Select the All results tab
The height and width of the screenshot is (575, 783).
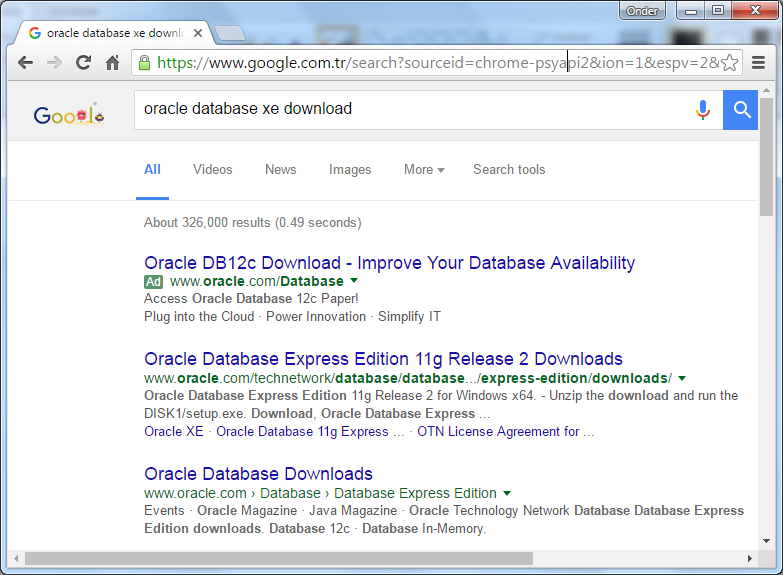[x=152, y=170]
